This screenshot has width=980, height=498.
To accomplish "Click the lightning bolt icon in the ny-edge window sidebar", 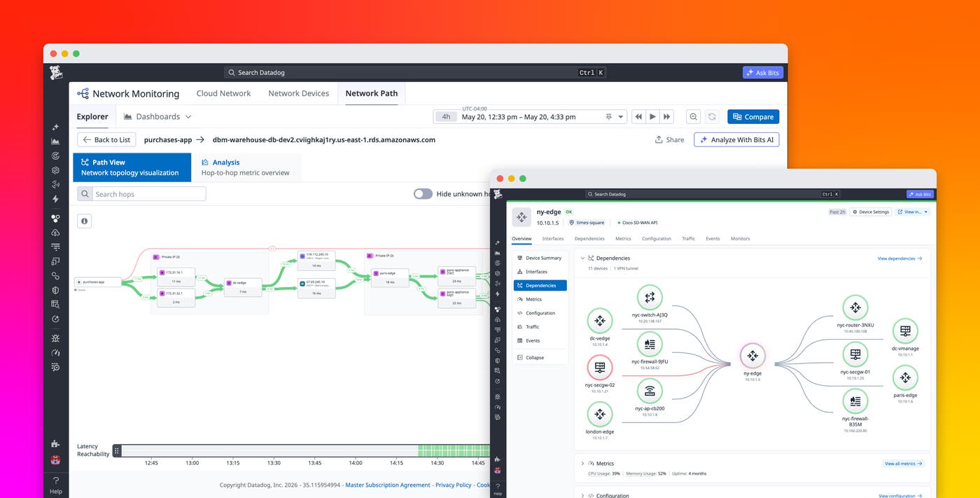I will [x=497, y=293].
